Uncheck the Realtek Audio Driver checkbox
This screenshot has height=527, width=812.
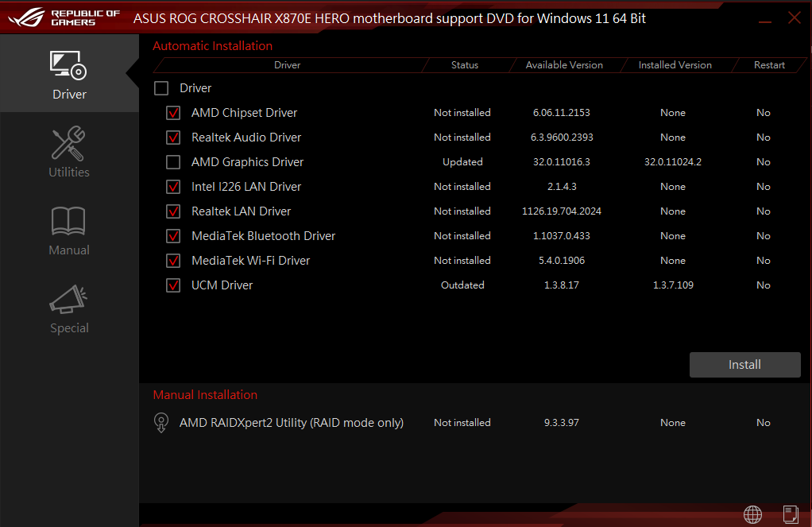173,138
